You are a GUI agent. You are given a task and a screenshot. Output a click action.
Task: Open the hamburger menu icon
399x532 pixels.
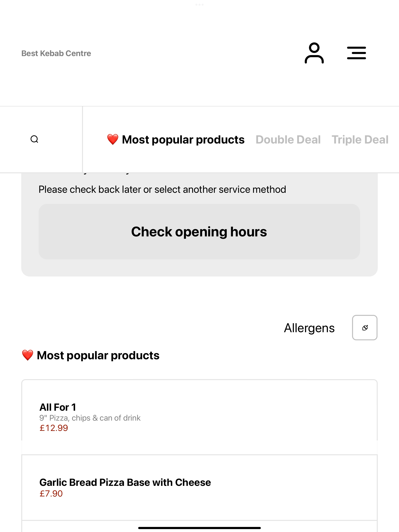click(356, 53)
